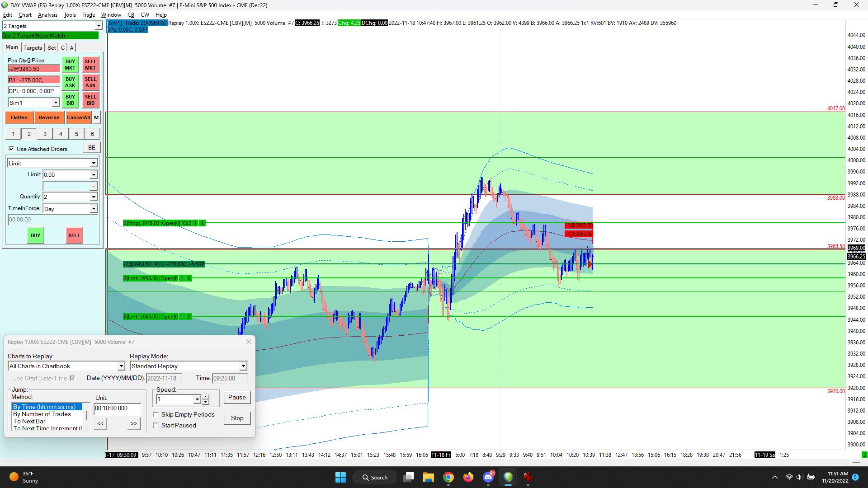
Task: Open the Discord taskbar icon
Action: pos(488,477)
